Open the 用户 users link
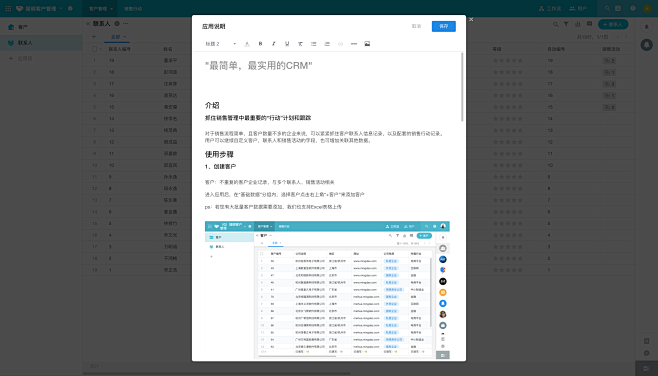The height and width of the screenshot is (376, 658). pos(578,8)
